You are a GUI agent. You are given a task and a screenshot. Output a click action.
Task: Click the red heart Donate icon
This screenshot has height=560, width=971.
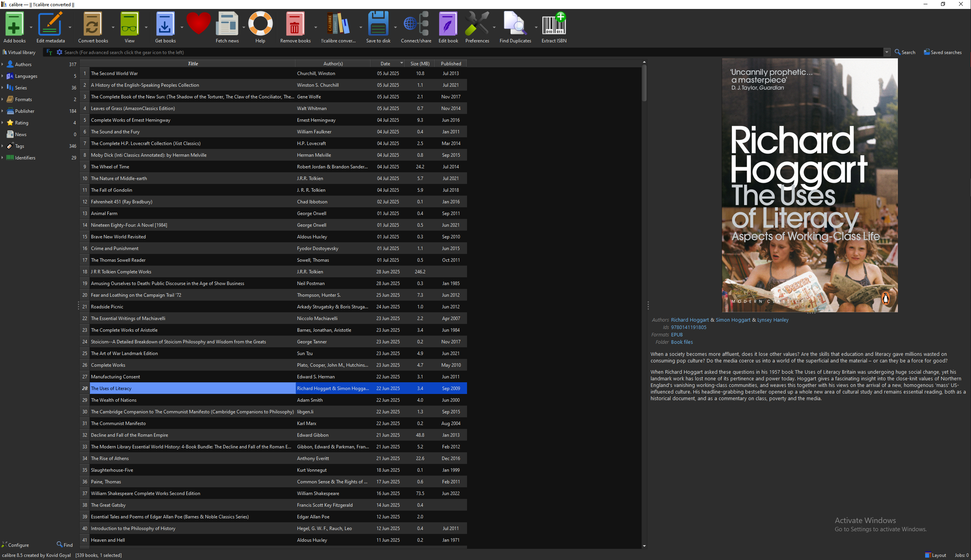(x=198, y=23)
